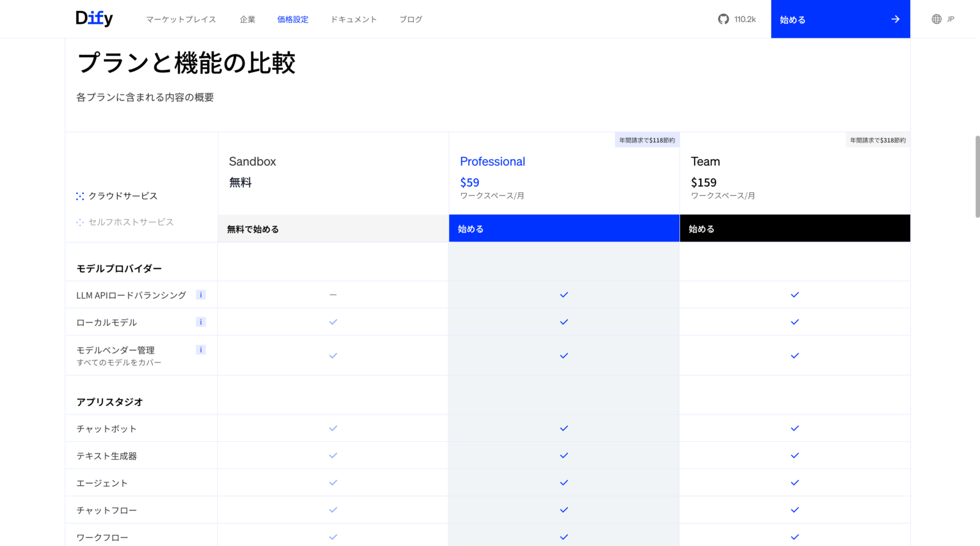The height and width of the screenshot is (546, 980).
Task: Click the $59 price
Action: click(470, 182)
